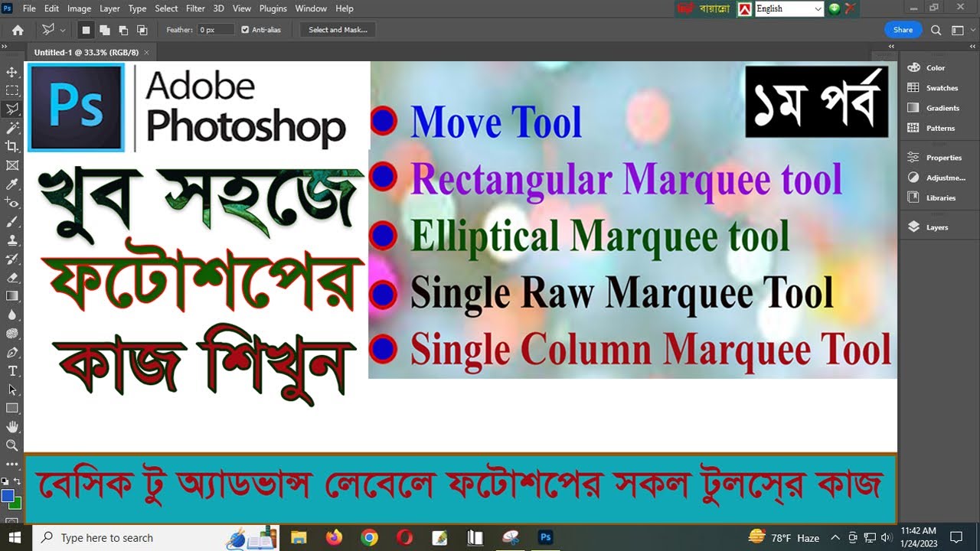Select the Zoom tool in toolbar
The image size is (980, 551).
[12, 445]
